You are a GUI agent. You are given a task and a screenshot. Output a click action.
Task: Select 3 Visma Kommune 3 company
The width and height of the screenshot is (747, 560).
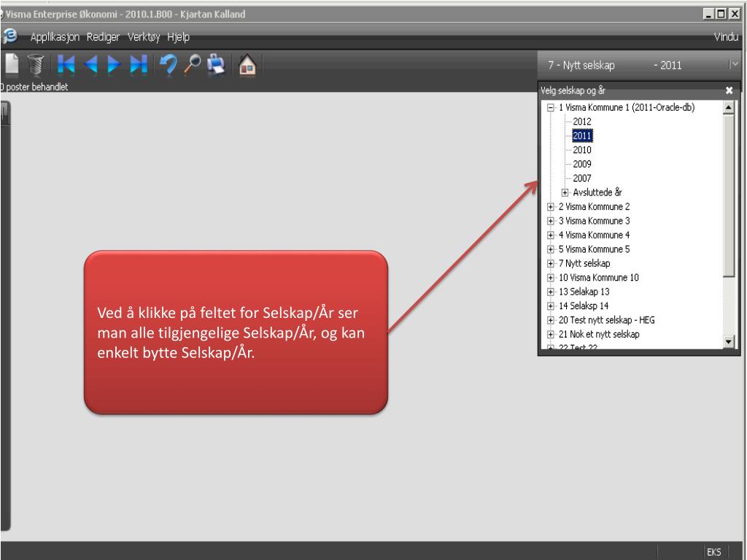(594, 221)
